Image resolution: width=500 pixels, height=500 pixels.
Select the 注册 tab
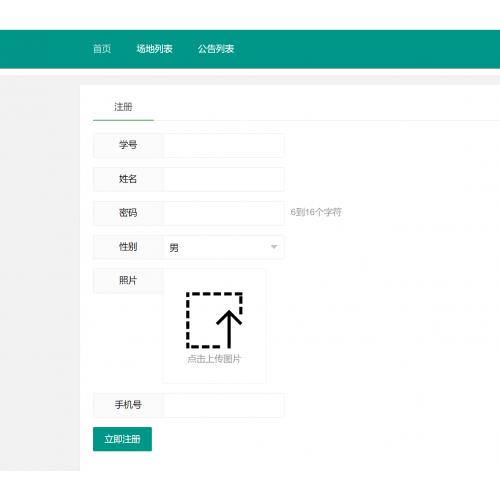point(123,107)
